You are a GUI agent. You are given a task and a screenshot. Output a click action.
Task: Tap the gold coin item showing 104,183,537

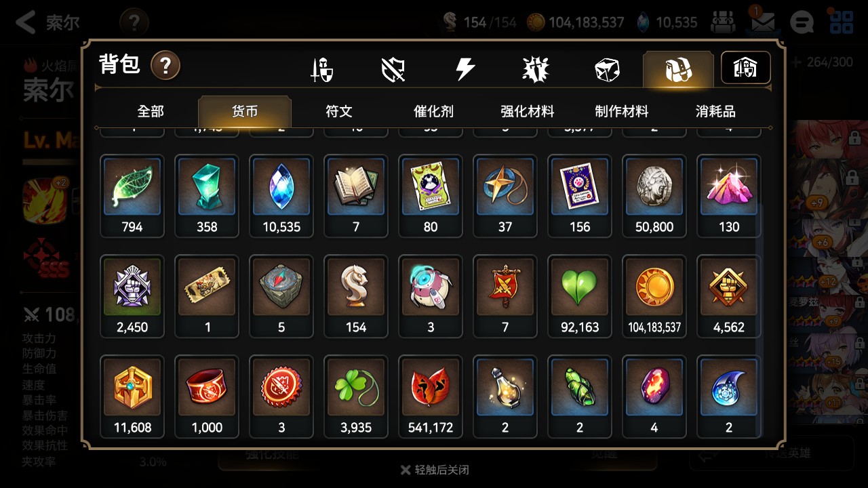click(654, 296)
